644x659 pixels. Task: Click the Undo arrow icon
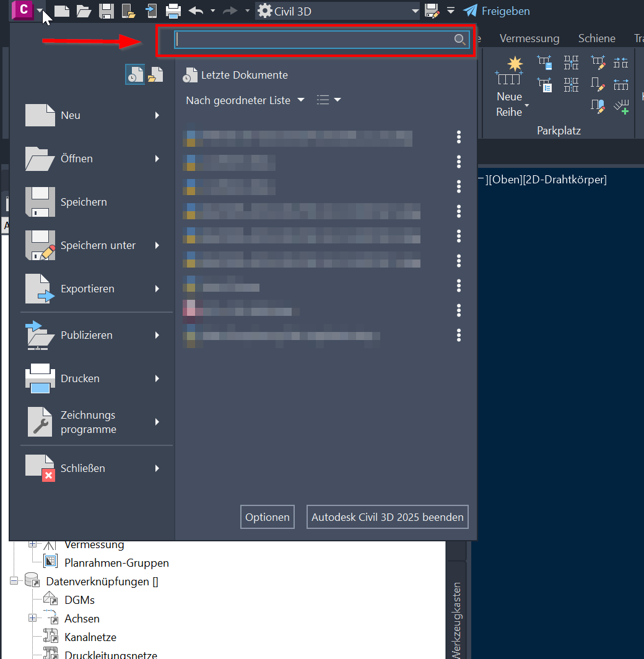coord(196,11)
